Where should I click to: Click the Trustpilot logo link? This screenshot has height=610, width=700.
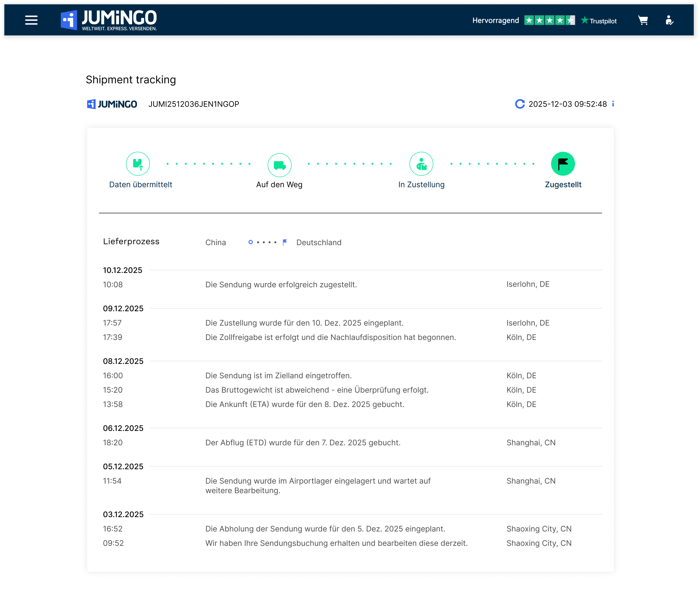(x=598, y=21)
